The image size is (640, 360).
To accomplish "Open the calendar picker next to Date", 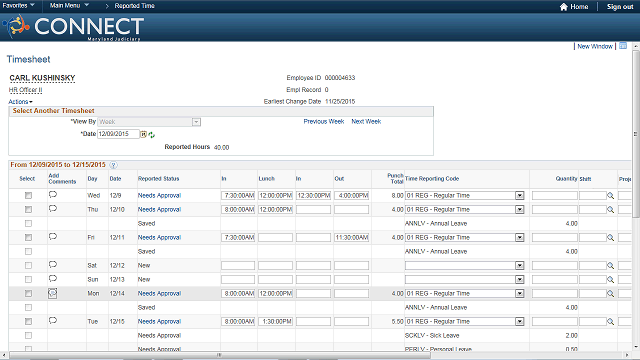I will click(x=144, y=134).
